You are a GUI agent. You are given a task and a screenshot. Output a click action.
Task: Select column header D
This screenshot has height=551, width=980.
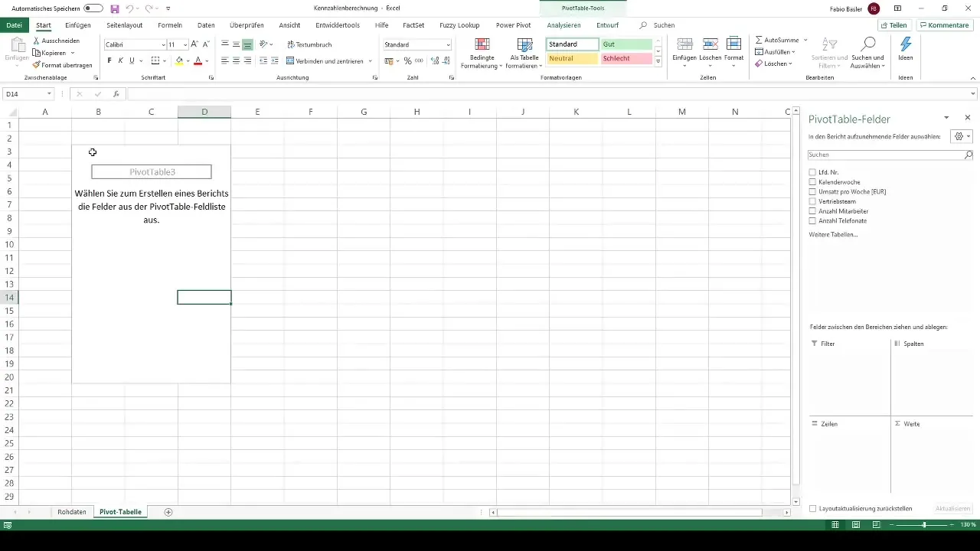click(204, 112)
